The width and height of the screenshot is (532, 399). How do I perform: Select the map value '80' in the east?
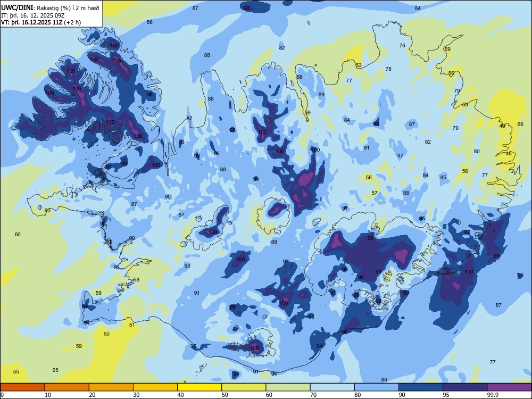point(477,151)
